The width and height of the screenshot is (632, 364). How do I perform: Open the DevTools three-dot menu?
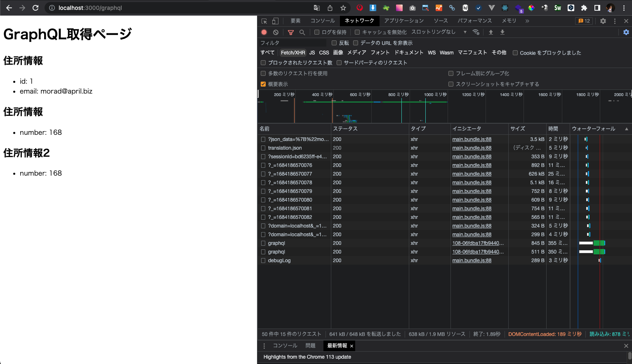pos(615,21)
